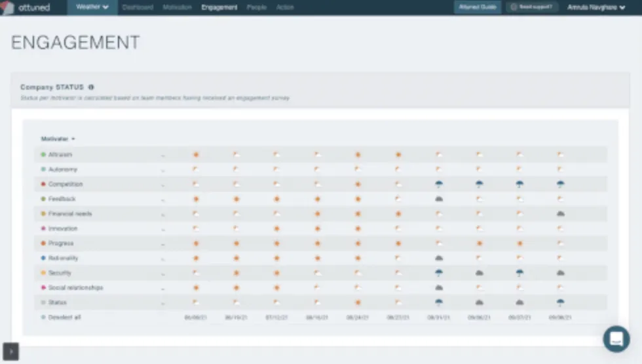Go to the Engagement tab

coord(219,7)
